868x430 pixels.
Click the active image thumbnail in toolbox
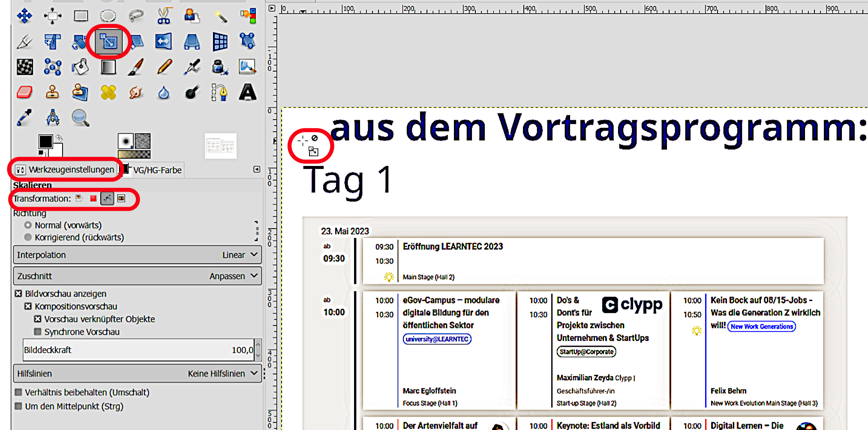click(220, 146)
